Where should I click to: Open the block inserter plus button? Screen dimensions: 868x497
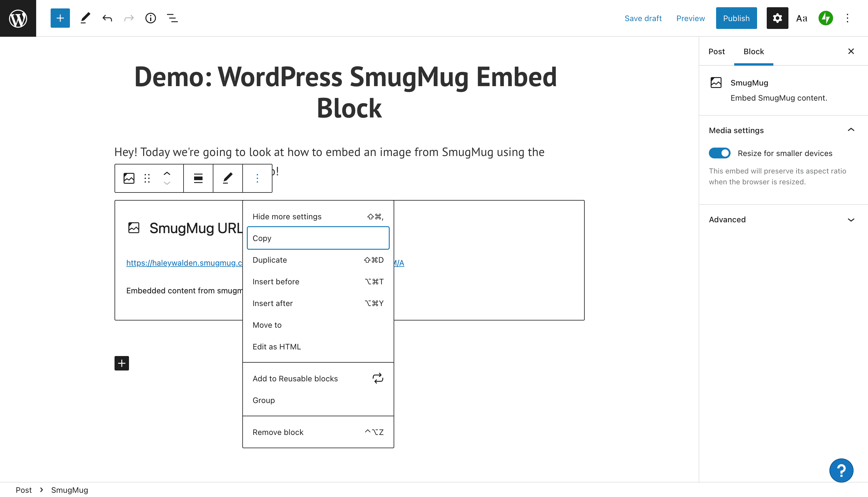point(60,18)
